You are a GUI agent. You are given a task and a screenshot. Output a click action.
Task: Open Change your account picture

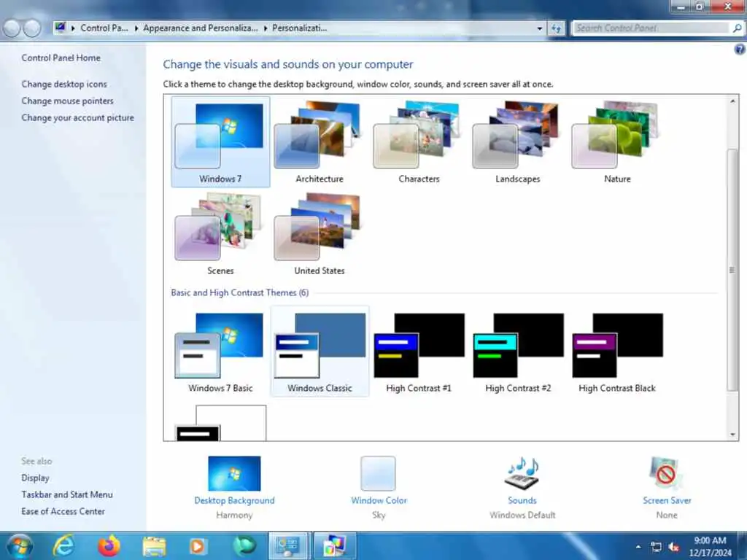click(77, 117)
